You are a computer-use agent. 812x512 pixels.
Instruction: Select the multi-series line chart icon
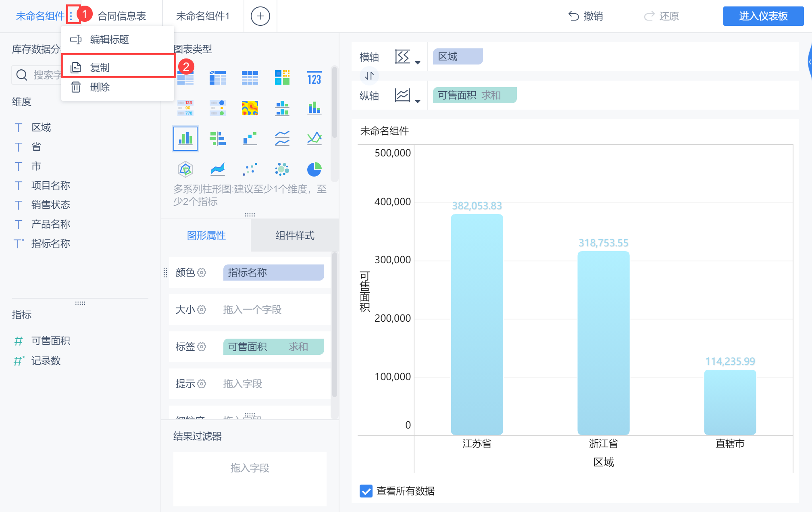coord(282,139)
